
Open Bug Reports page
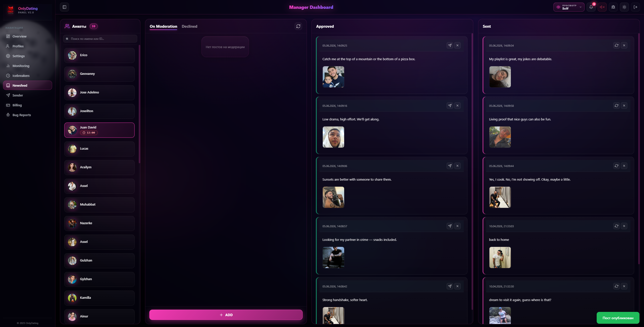click(x=27, y=115)
